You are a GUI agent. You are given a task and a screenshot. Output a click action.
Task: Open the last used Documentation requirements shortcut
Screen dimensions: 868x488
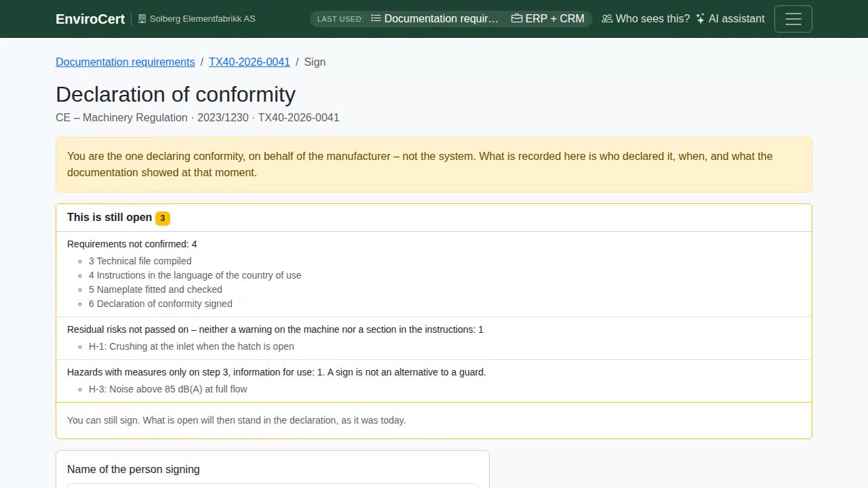(435, 18)
